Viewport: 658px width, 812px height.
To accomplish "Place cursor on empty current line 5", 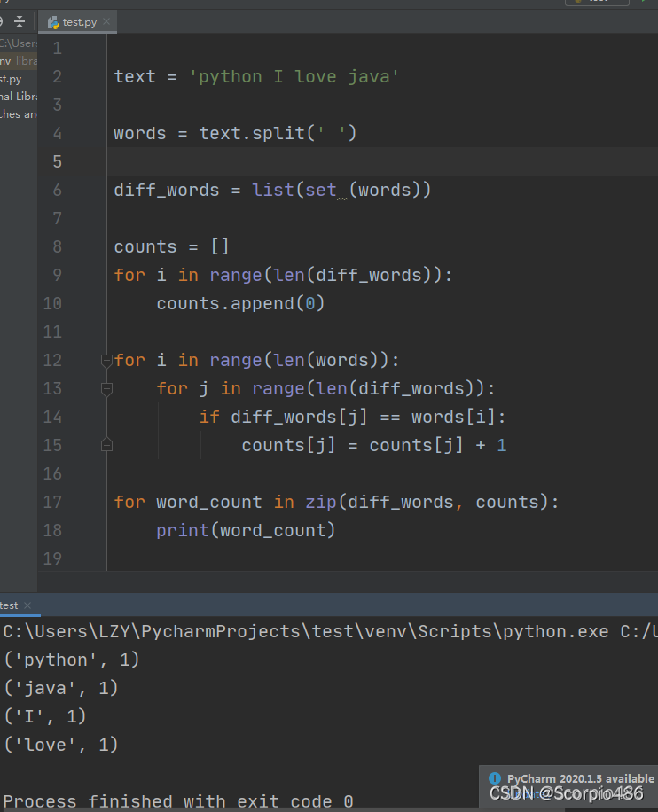I will tap(382, 161).
